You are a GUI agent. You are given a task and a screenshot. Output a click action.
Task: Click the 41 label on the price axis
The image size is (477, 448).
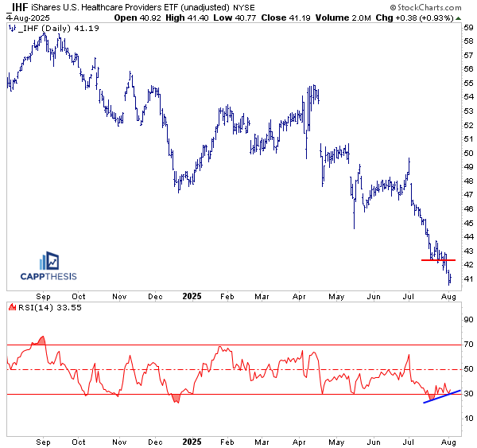[x=468, y=279]
